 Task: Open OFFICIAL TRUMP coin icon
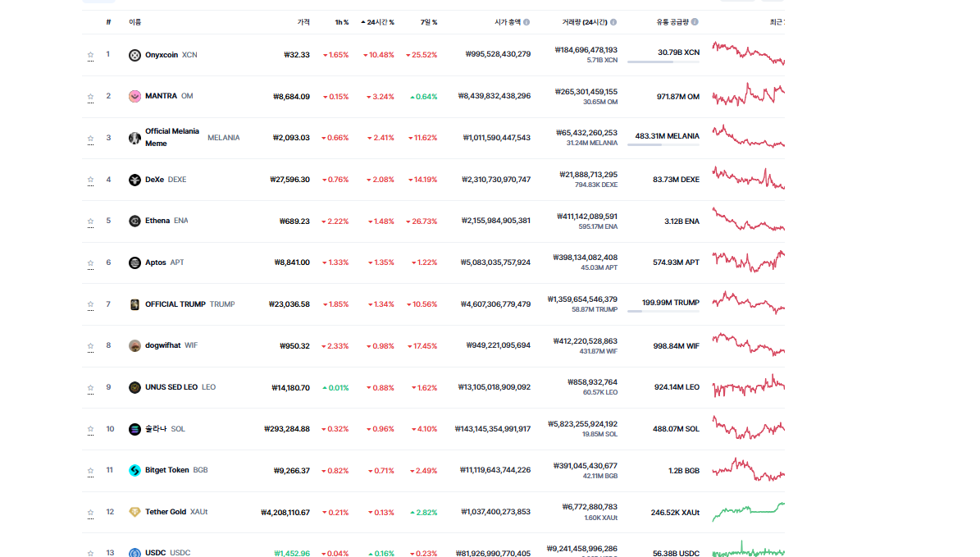134,304
